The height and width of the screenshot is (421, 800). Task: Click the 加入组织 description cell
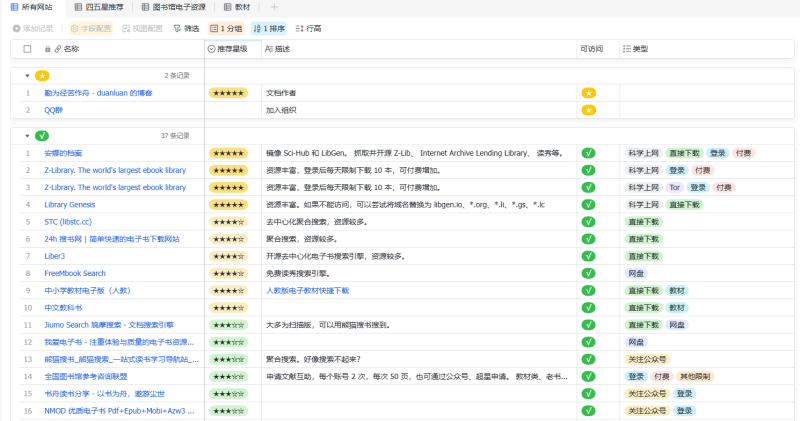point(419,110)
